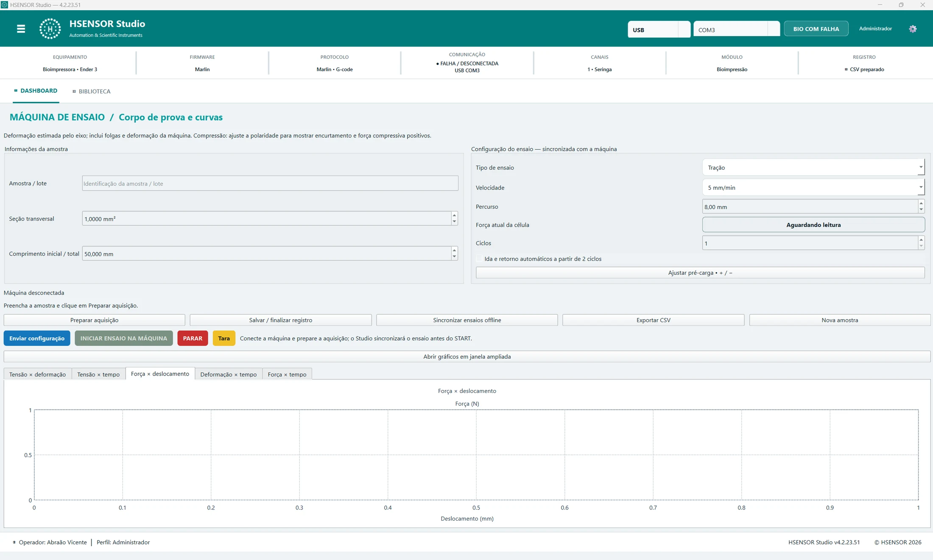The image size is (933, 560).
Task: Click Salvar / finalizar registro
Action: tap(280, 320)
